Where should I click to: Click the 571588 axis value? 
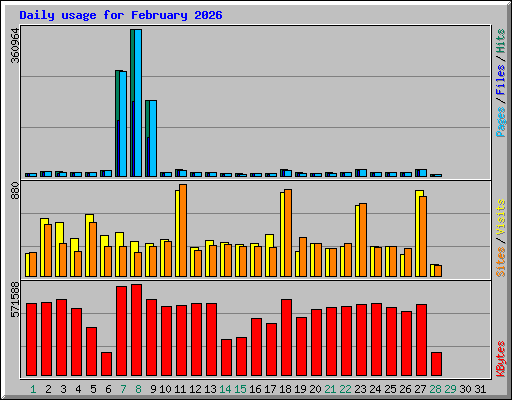click(x=15, y=300)
